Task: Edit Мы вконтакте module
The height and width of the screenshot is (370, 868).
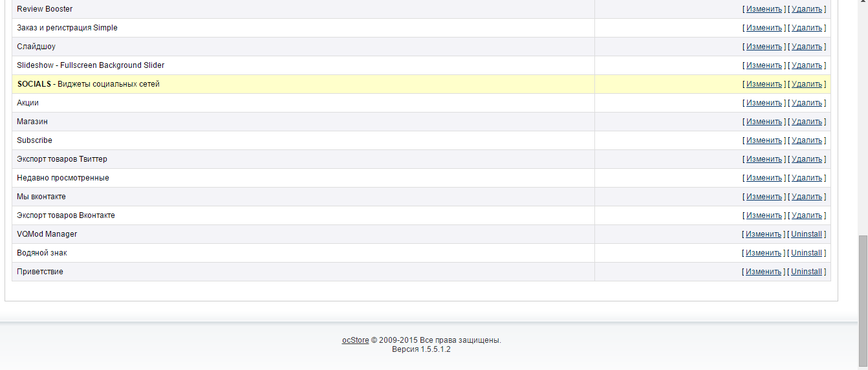Action: coord(764,197)
